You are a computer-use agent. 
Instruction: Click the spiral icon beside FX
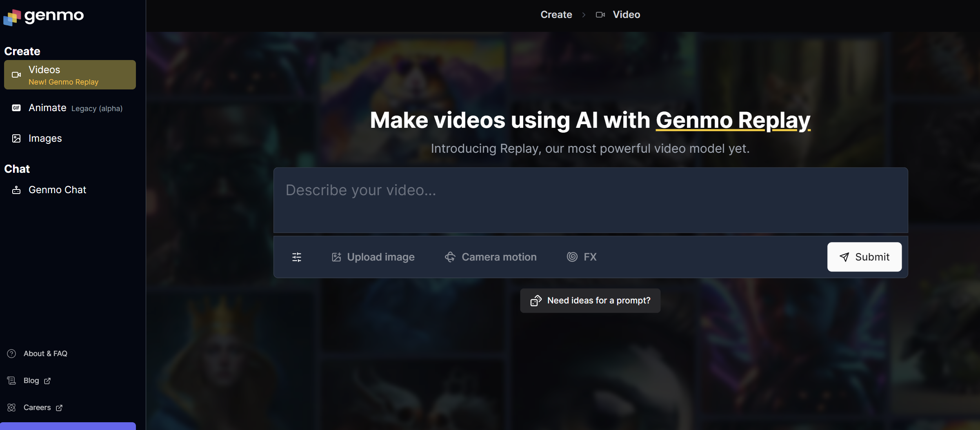tap(572, 257)
